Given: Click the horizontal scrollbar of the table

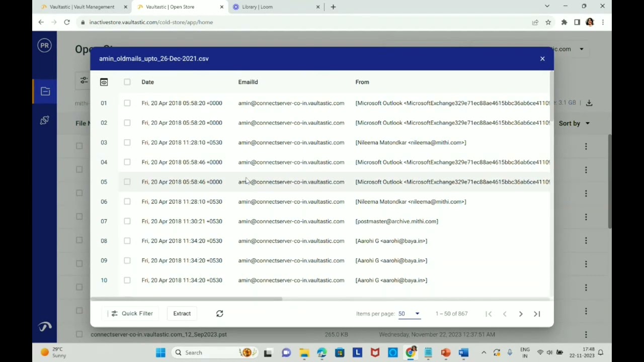Looking at the screenshot, I should click(187, 299).
